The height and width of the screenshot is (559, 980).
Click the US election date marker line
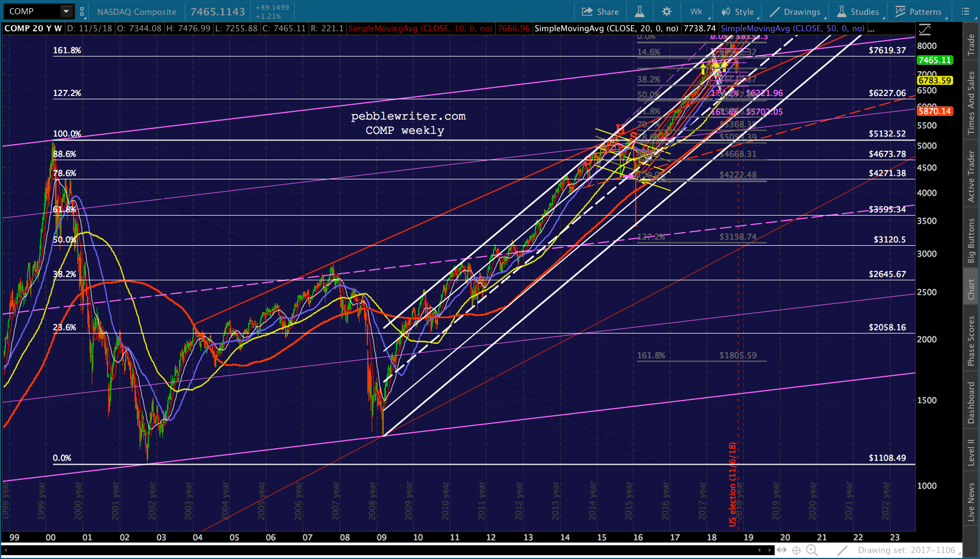click(x=737, y=274)
